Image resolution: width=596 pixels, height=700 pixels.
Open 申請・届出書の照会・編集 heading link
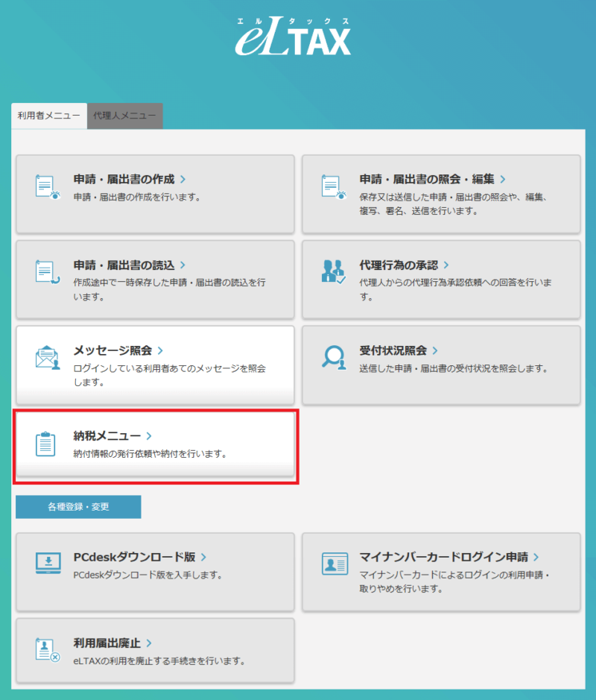pos(427,180)
